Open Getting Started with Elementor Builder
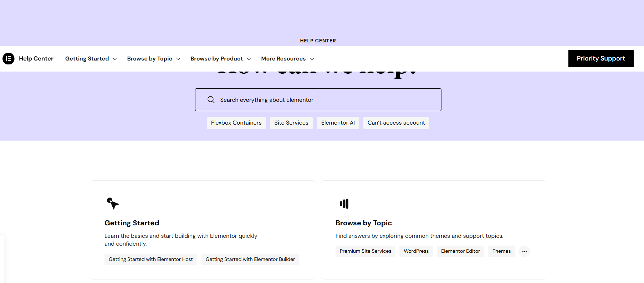Viewport: 644px width, 283px height. (250, 259)
